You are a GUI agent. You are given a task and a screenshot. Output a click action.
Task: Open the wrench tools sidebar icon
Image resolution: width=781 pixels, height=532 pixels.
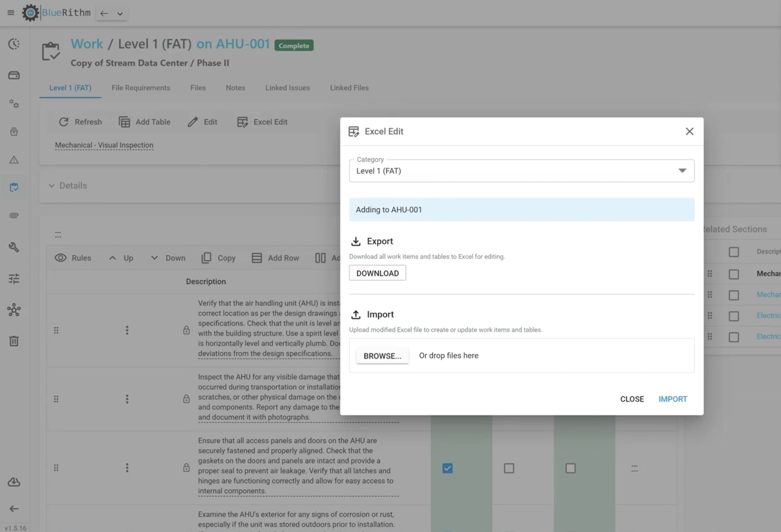pos(14,247)
